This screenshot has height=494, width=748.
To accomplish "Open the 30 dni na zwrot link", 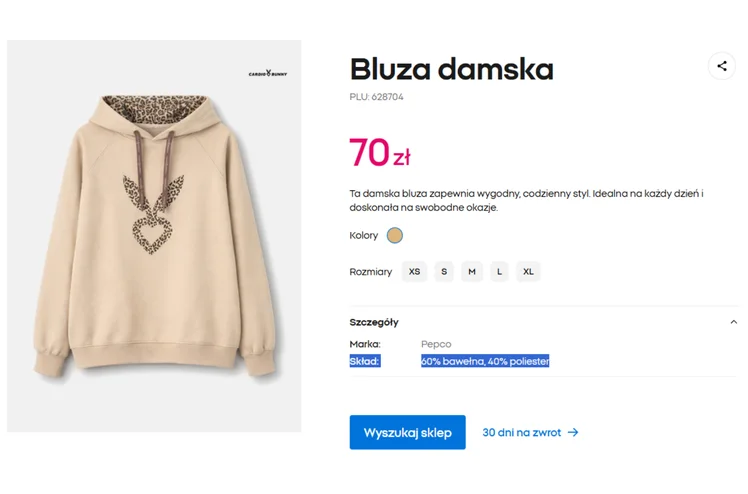I will coord(521,433).
